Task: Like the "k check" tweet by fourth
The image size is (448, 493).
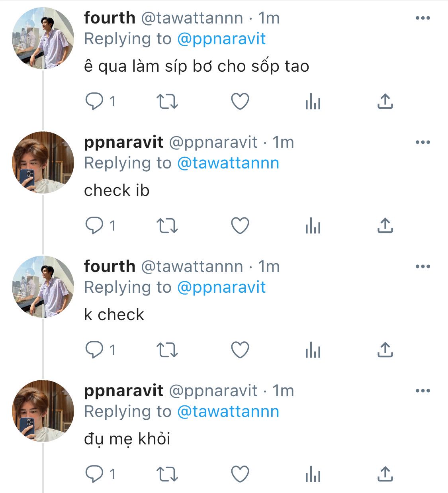Action: click(x=240, y=350)
